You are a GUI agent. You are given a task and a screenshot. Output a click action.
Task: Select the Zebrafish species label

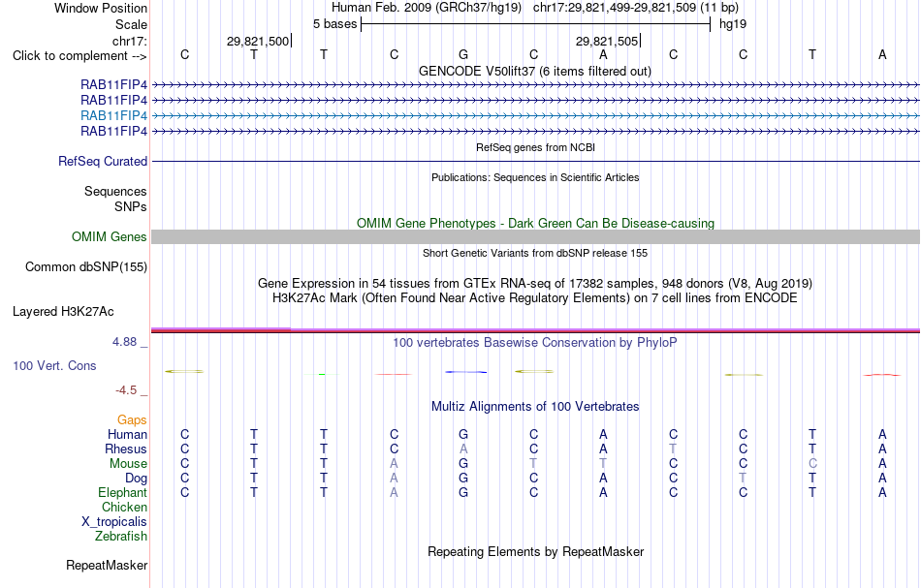point(121,536)
